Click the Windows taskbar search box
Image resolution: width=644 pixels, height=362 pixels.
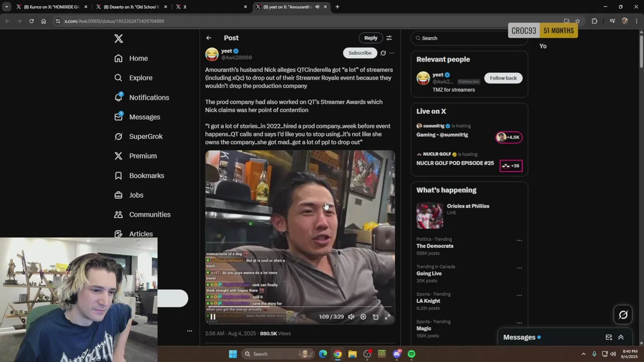click(277, 354)
